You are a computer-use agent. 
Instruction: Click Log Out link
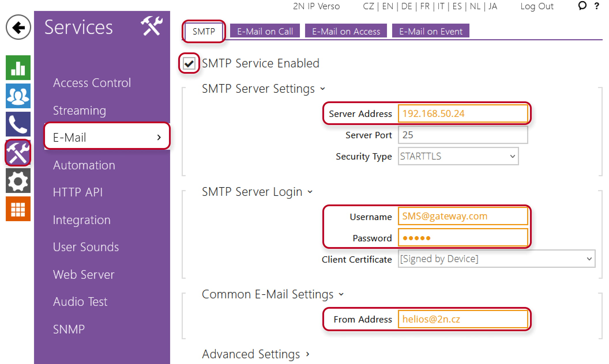537,6
